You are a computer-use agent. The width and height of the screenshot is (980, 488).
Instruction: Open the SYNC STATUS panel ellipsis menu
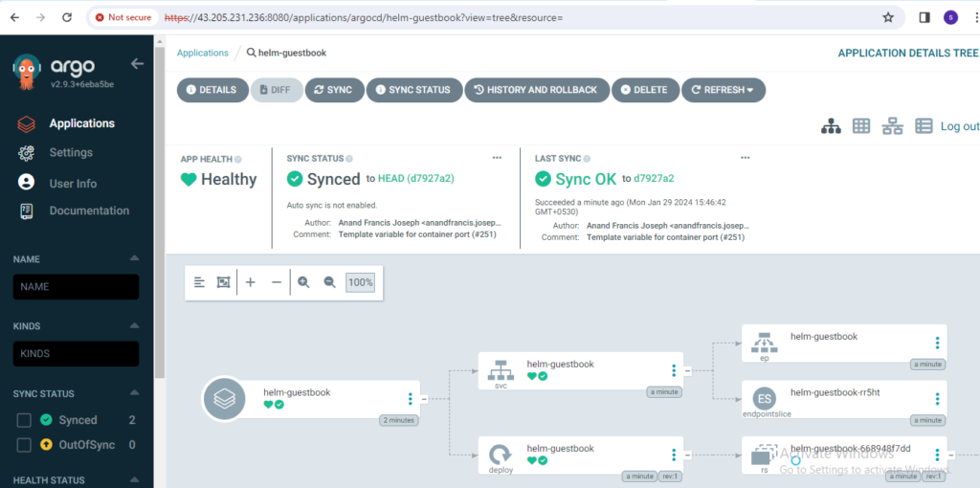coord(497,158)
